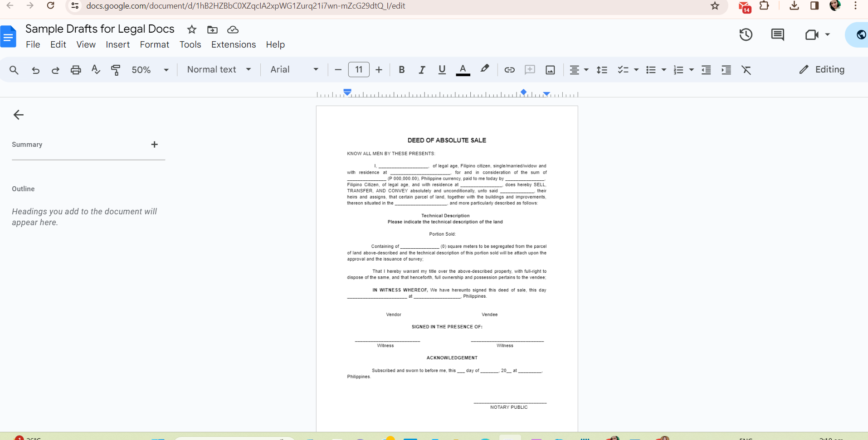Open the zoom level dropdown
Screen dimensions: 868x440
click(x=150, y=70)
